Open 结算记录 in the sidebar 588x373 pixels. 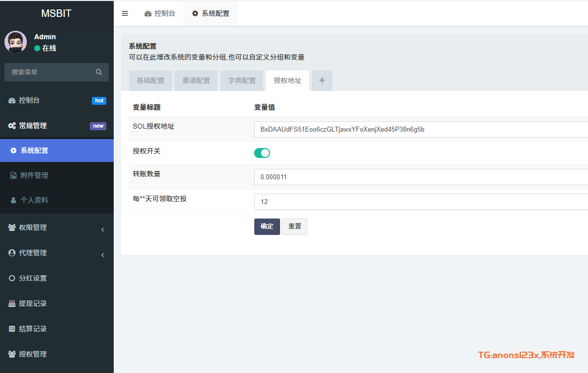(33, 329)
